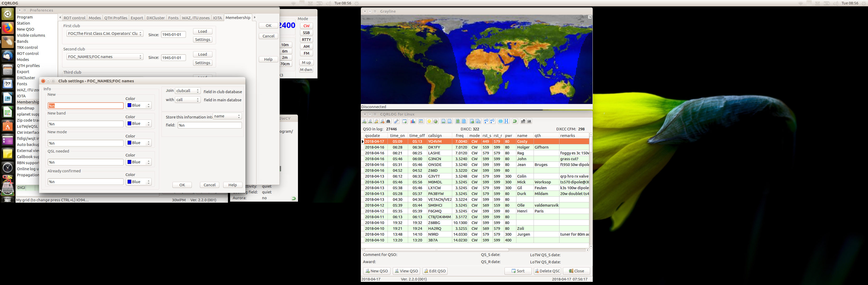Click the eQ upload toolbar icon
Viewport: 868px width, 285px height.
(x=486, y=121)
